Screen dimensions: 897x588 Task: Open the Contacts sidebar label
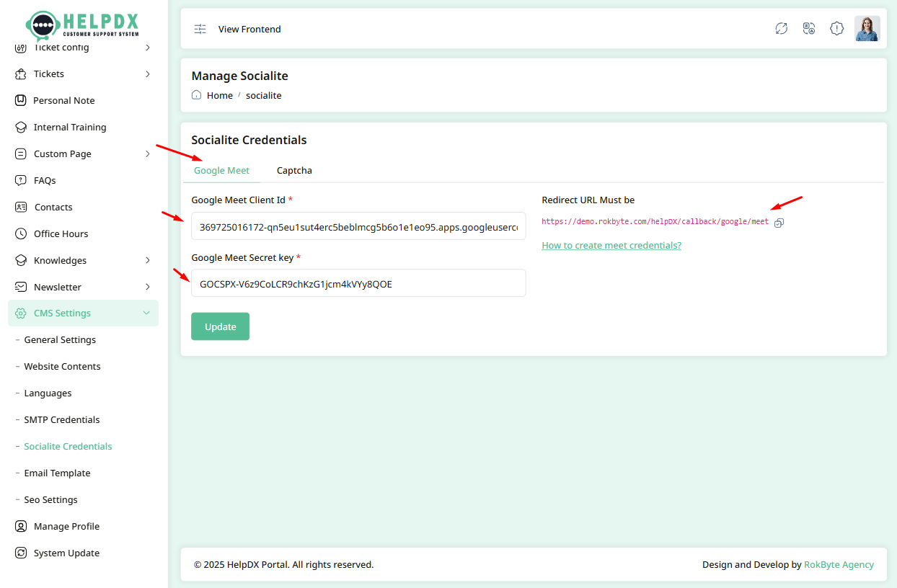53,207
